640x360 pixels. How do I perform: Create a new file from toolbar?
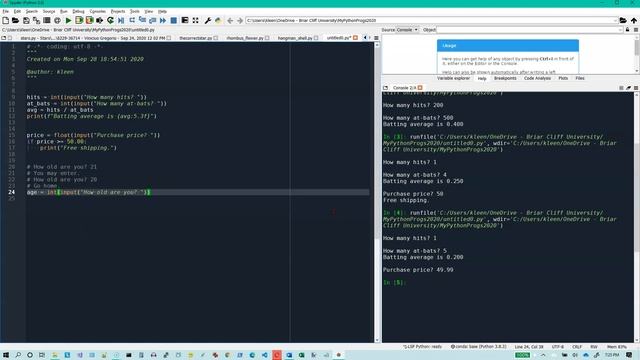point(5,20)
